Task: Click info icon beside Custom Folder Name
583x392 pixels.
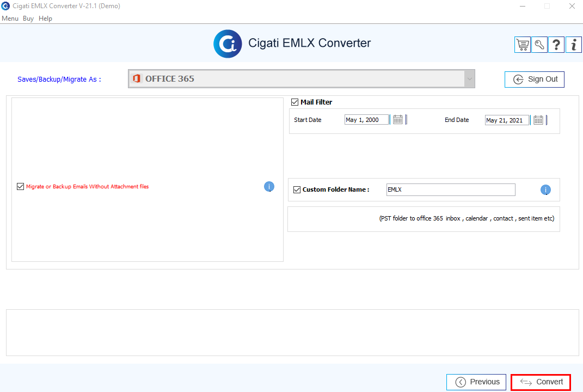Action: (x=545, y=189)
